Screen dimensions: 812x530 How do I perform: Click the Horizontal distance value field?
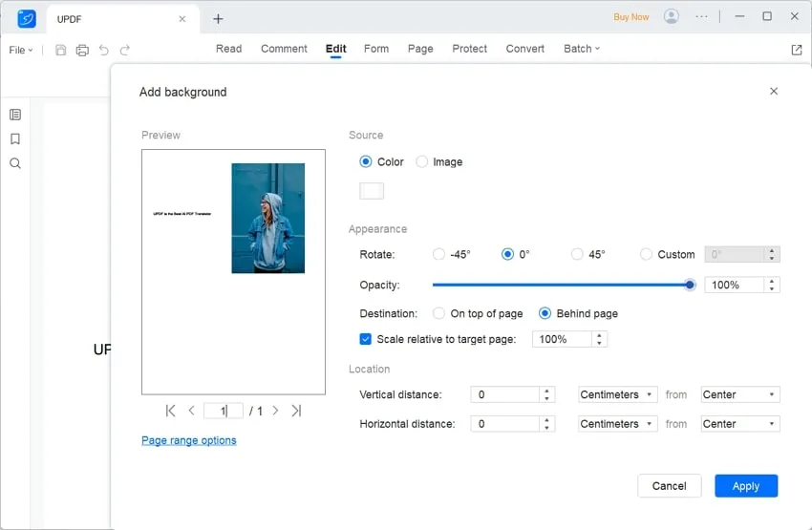pyautogui.click(x=505, y=424)
